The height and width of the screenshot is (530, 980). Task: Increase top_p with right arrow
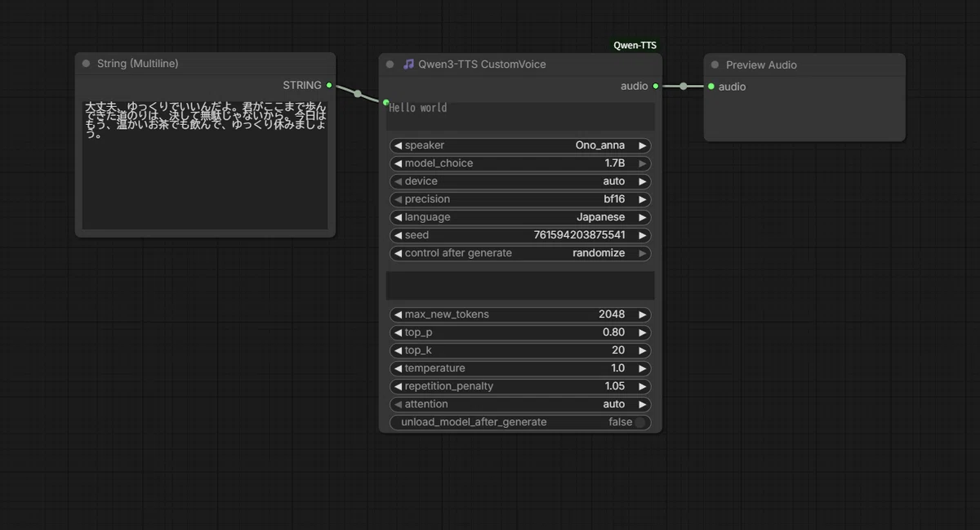pyautogui.click(x=643, y=332)
